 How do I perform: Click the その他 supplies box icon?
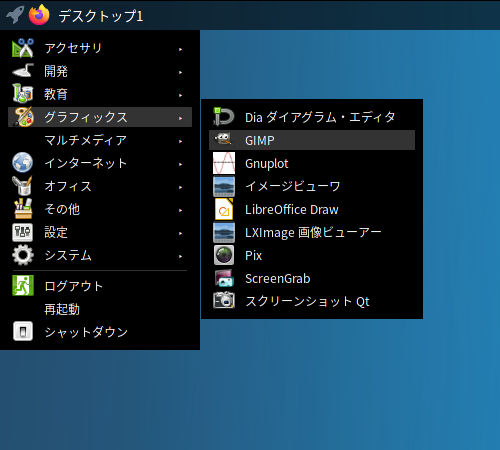tap(23, 209)
